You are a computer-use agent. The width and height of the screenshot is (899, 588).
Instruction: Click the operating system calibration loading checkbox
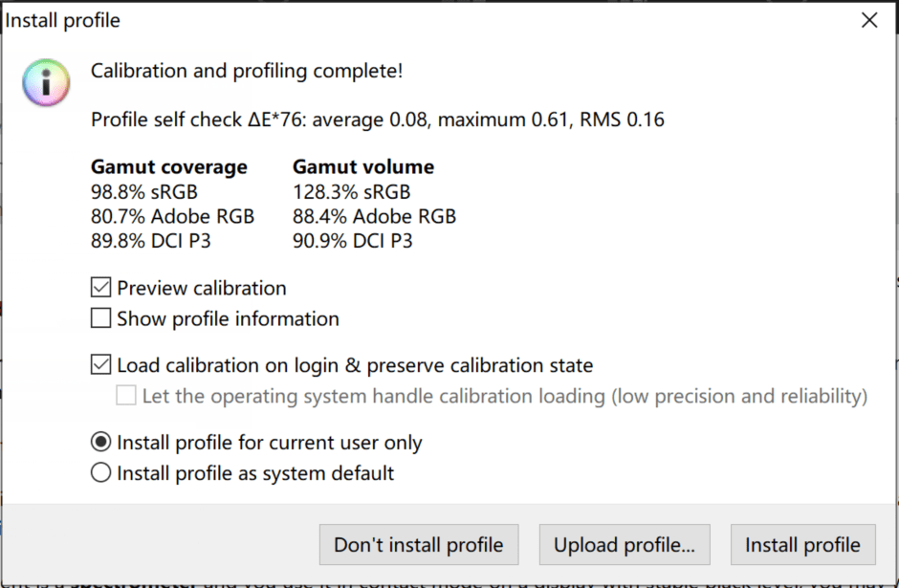pos(126,396)
